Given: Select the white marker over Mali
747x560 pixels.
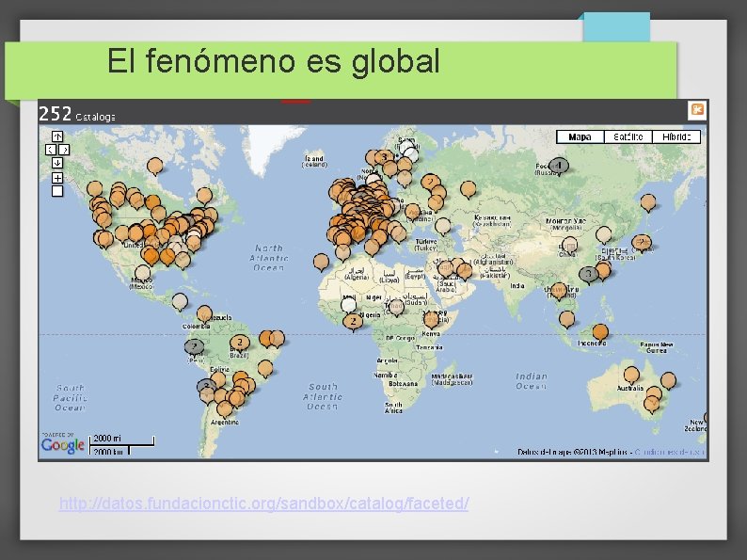Looking at the screenshot, I should pyautogui.click(x=349, y=304).
